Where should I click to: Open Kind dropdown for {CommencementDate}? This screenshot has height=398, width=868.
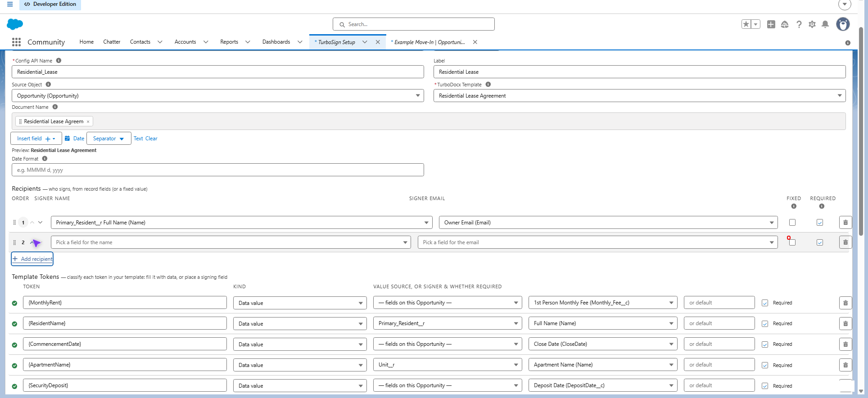click(x=300, y=344)
